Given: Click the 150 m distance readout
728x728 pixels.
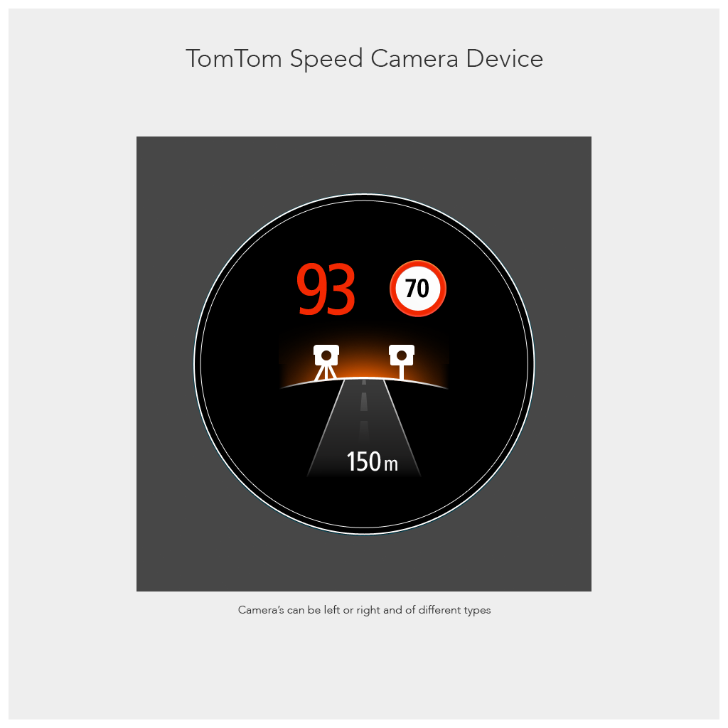Looking at the screenshot, I should [373, 462].
